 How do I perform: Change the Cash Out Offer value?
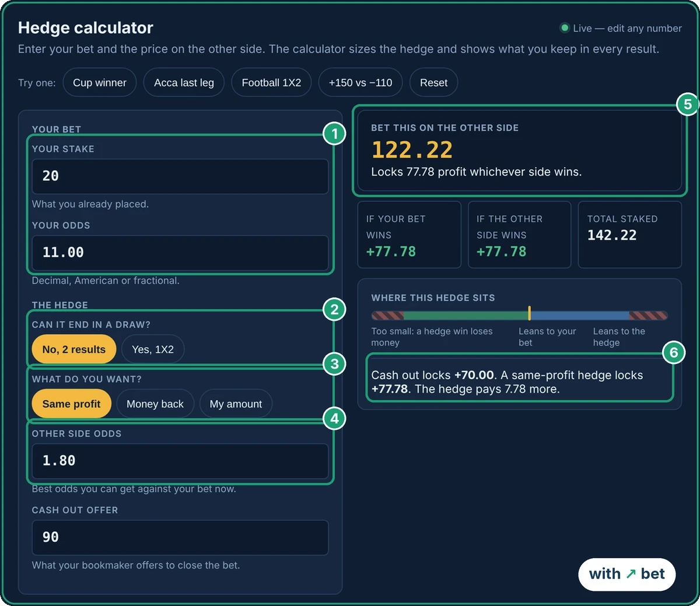[180, 537]
